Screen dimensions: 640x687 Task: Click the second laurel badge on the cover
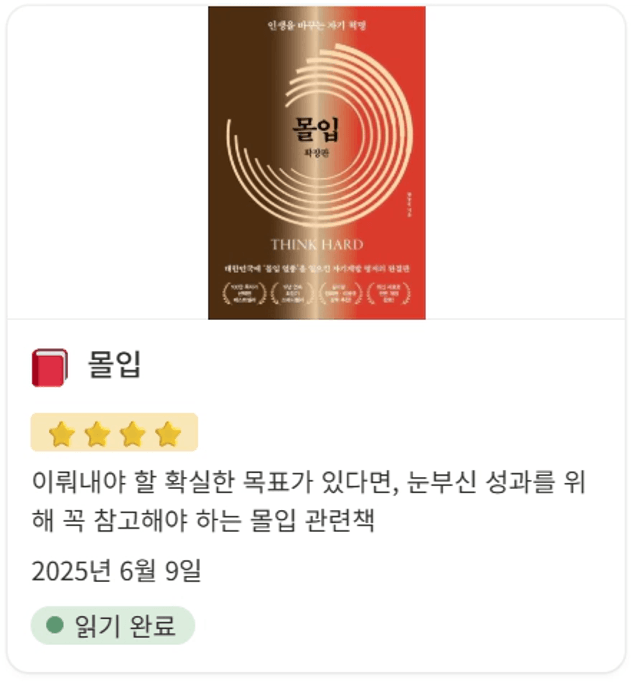tap(293, 294)
